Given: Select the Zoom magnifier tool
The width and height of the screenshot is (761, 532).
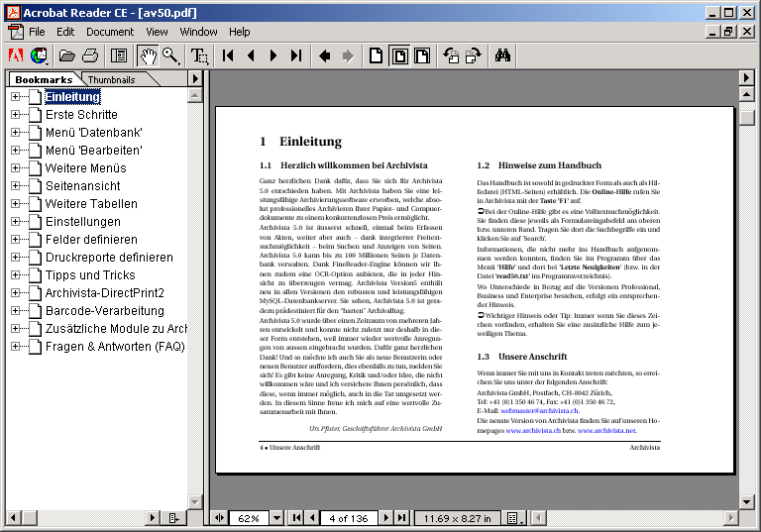Looking at the screenshot, I should [x=170, y=55].
